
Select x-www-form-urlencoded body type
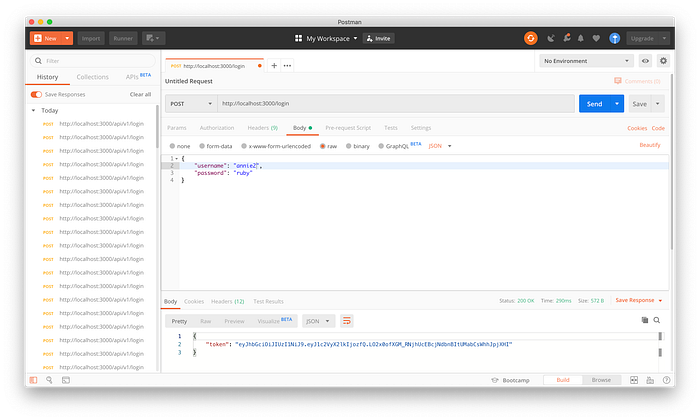pos(244,146)
